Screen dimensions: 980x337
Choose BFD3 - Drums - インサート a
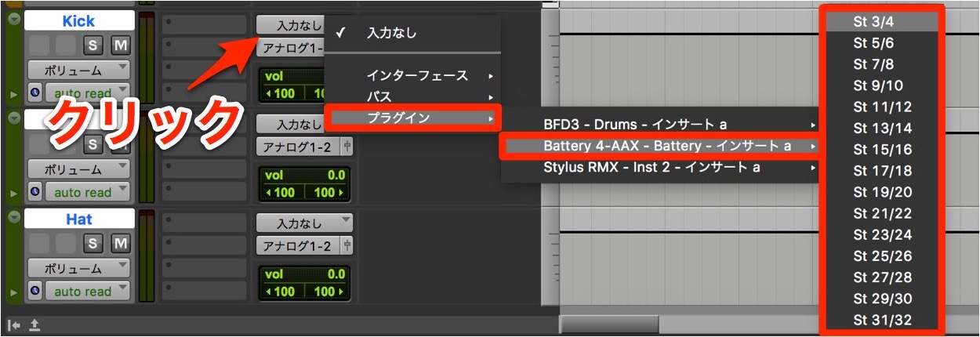660,124
